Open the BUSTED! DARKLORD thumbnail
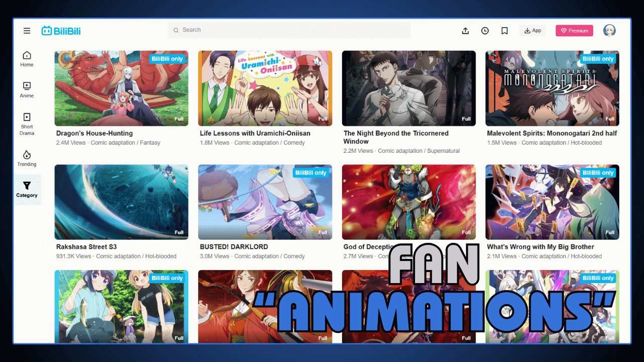Image resolution: width=644 pixels, height=362 pixels. [x=265, y=202]
